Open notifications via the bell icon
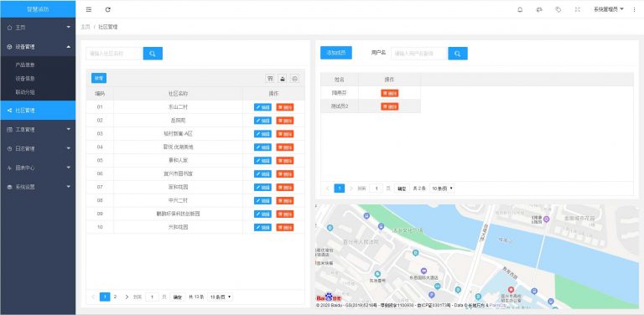 520,9
